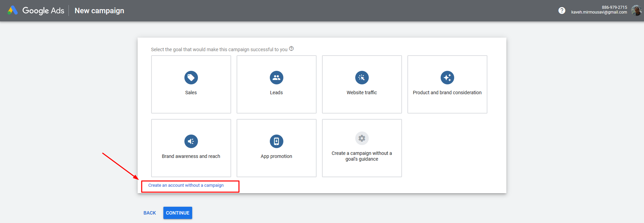Click the BACK button
Image resolution: width=644 pixels, height=223 pixels.
tap(150, 213)
